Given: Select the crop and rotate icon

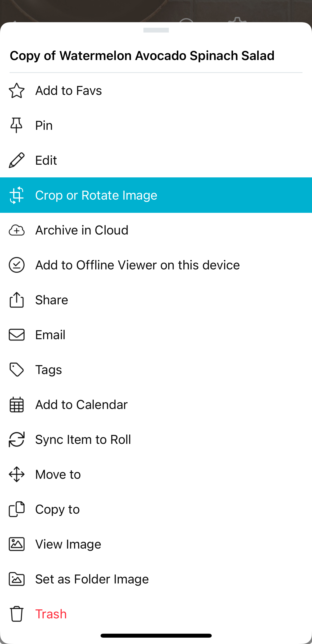Looking at the screenshot, I should click(17, 195).
